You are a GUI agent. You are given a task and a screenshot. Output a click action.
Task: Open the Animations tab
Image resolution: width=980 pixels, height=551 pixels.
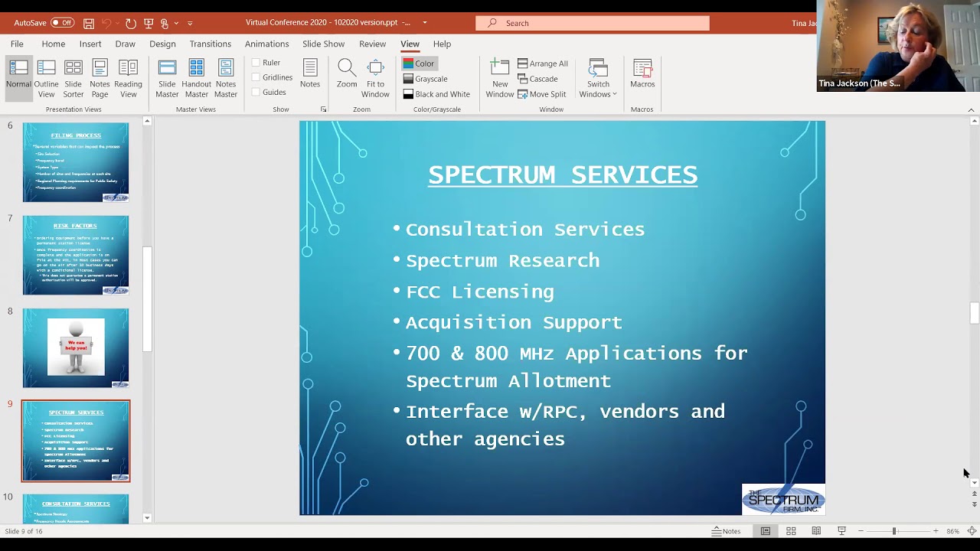click(267, 44)
